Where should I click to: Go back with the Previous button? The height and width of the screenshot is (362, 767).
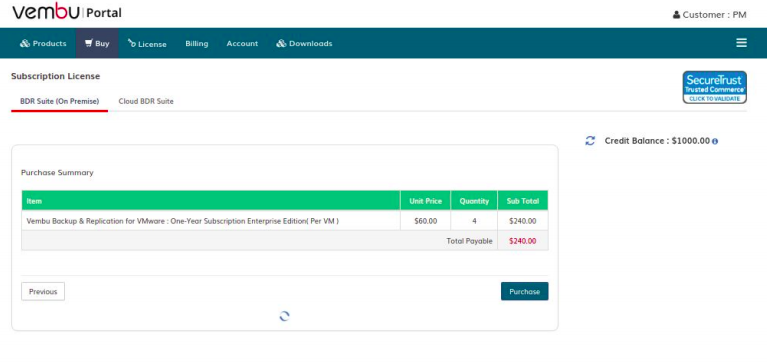[43, 292]
